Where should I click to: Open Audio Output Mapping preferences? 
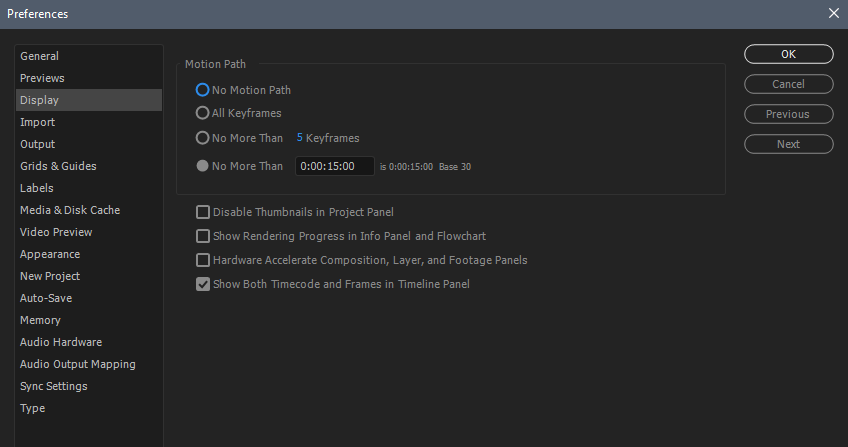pyautogui.click(x=78, y=364)
